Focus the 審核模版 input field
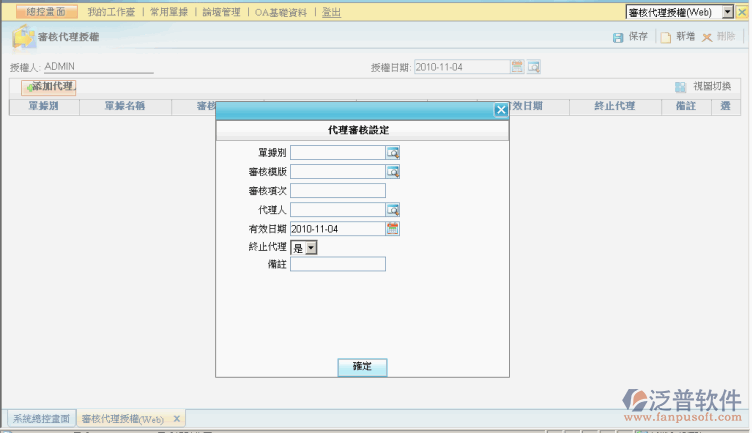Image resolution: width=752 pixels, height=433 pixels. coord(338,172)
